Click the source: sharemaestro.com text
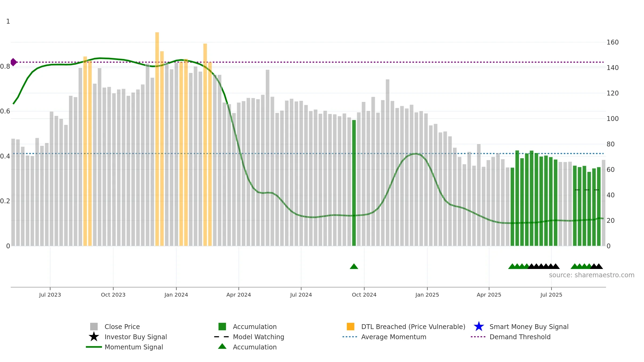Image resolution: width=644 pixels, height=362 pixels. coord(592,275)
